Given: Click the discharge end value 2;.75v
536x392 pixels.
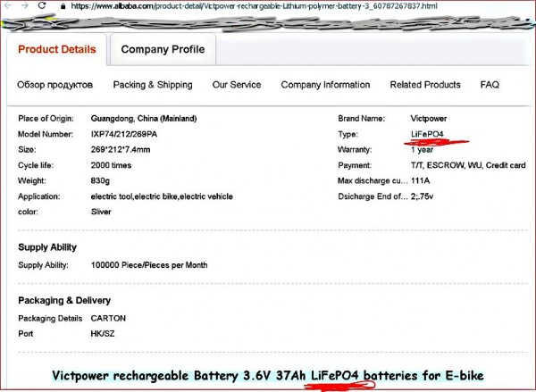Looking at the screenshot, I should (x=422, y=196).
